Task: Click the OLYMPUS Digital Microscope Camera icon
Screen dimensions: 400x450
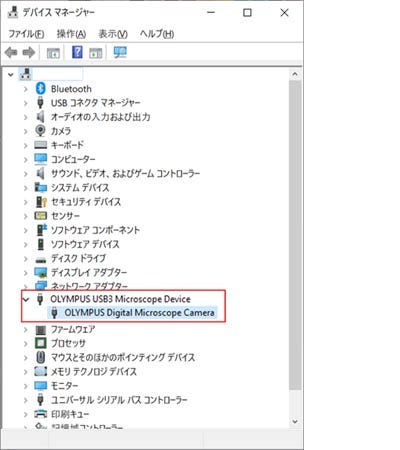Action: tap(54, 313)
